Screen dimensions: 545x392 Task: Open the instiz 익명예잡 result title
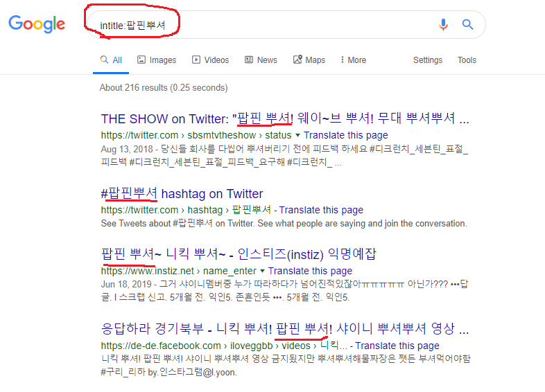tap(239, 253)
